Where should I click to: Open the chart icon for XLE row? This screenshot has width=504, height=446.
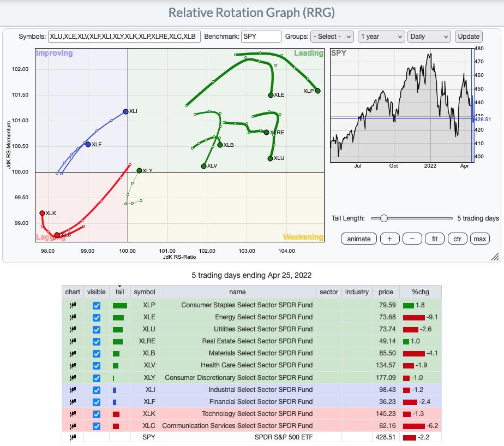(73, 317)
